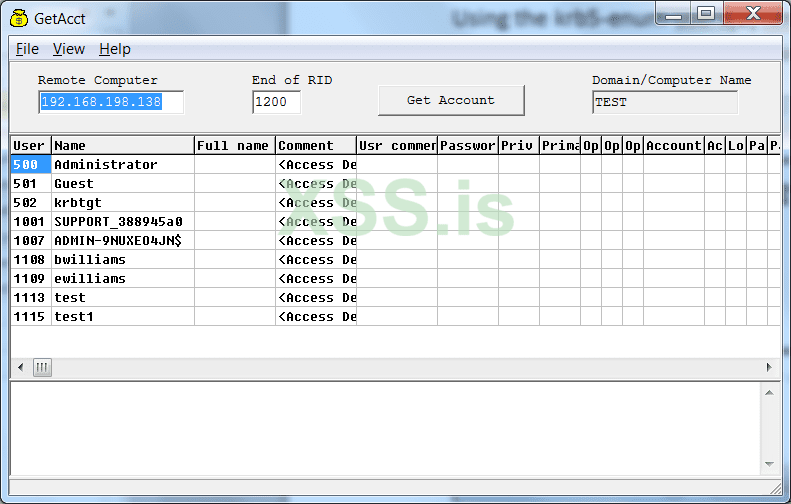Click the Usr comment column header

click(397, 145)
